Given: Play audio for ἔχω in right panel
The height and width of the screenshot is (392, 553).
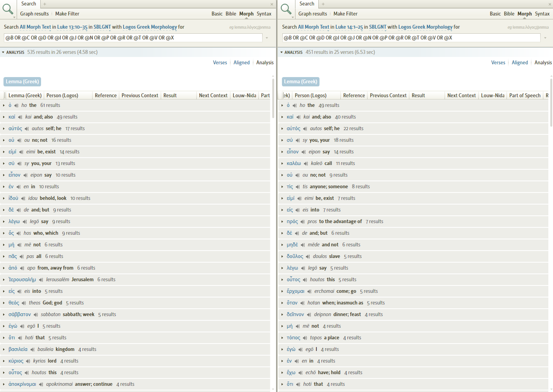Looking at the screenshot, I should [301, 373].
